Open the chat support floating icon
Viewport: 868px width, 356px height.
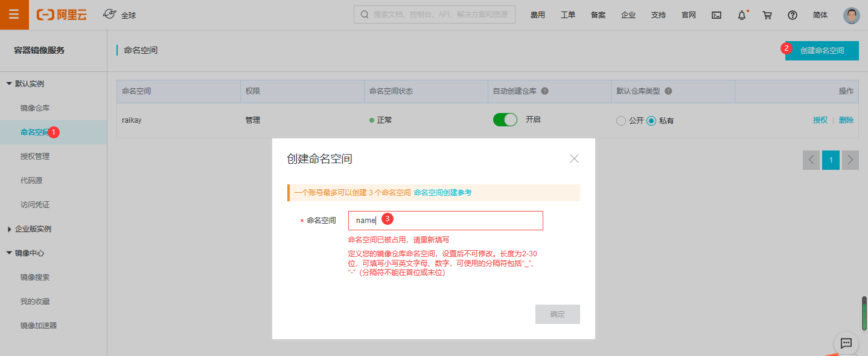846,343
